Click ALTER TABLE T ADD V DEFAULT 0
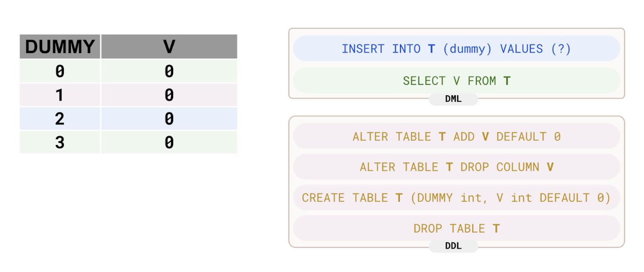The width and height of the screenshot is (644, 272). [456, 137]
